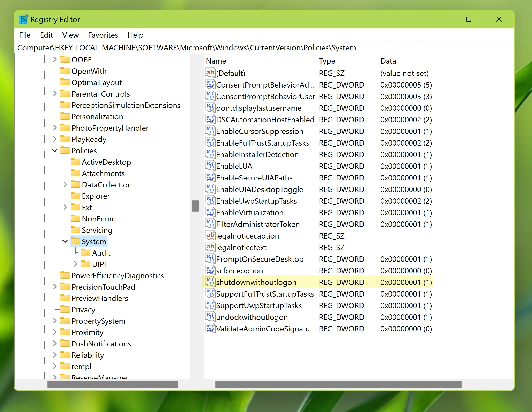Click the string icon beside legalnoticetext

pyautogui.click(x=210, y=247)
